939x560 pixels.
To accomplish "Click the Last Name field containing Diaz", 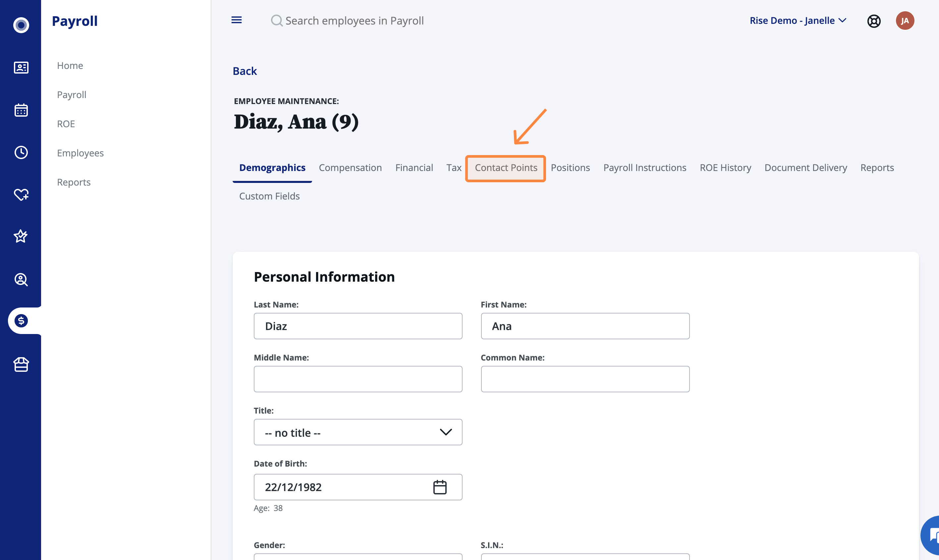I will click(x=358, y=326).
